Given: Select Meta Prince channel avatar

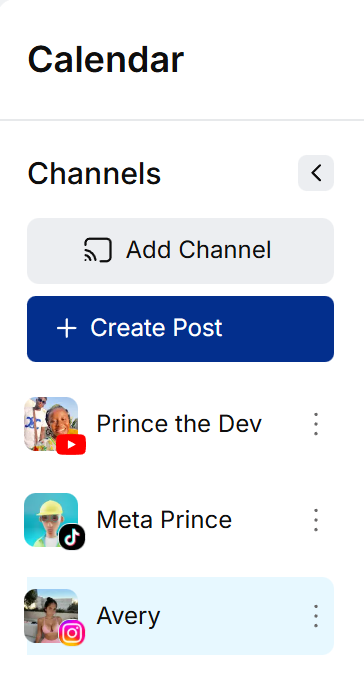Looking at the screenshot, I should pyautogui.click(x=51, y=520).
